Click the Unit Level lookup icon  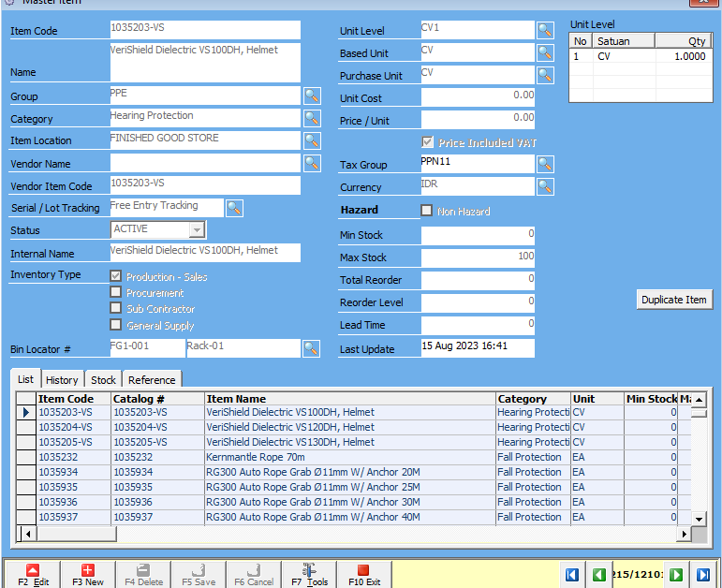click(545, 30)
